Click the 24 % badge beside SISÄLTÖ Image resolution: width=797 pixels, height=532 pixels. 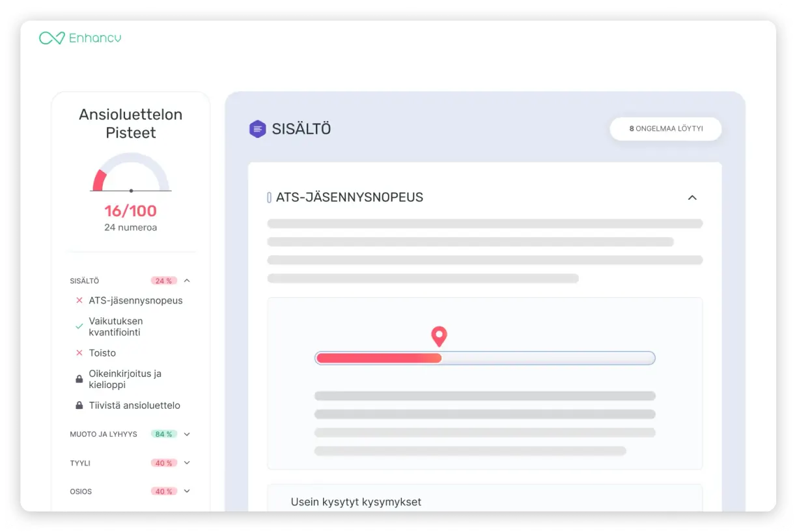(x=163, y=281)
